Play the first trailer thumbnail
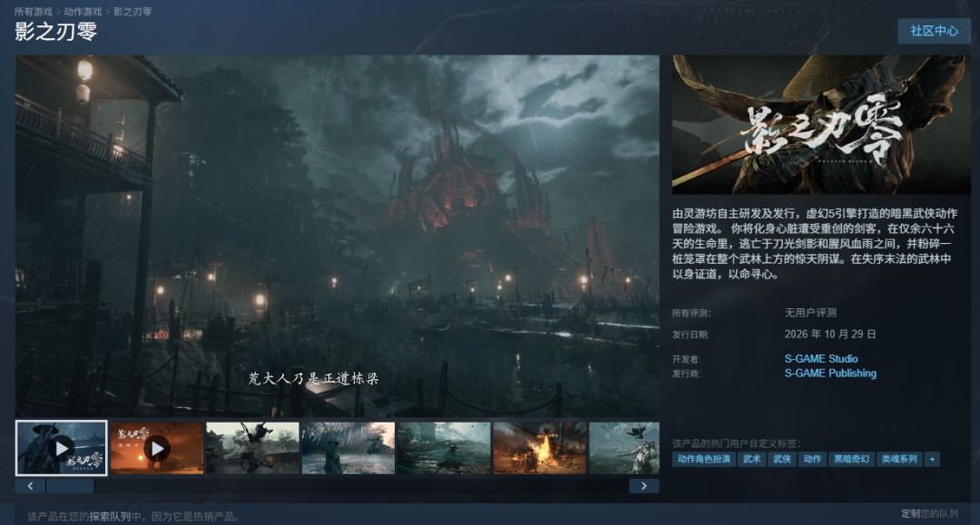Image resolution: width=980 pixels, height=525 pixels. [x=62, y=448]
